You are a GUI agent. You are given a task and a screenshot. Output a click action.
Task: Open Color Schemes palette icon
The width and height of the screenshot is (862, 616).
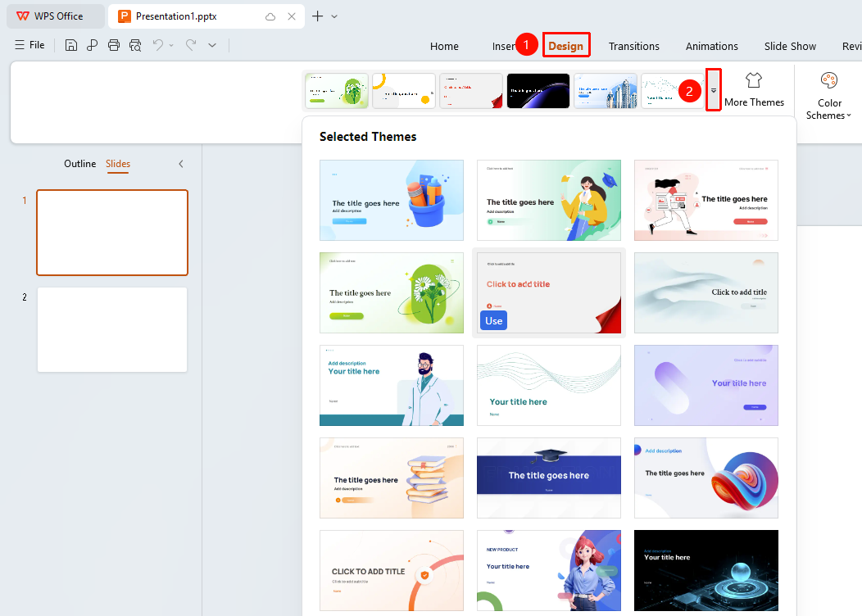[x=829, y=80]
